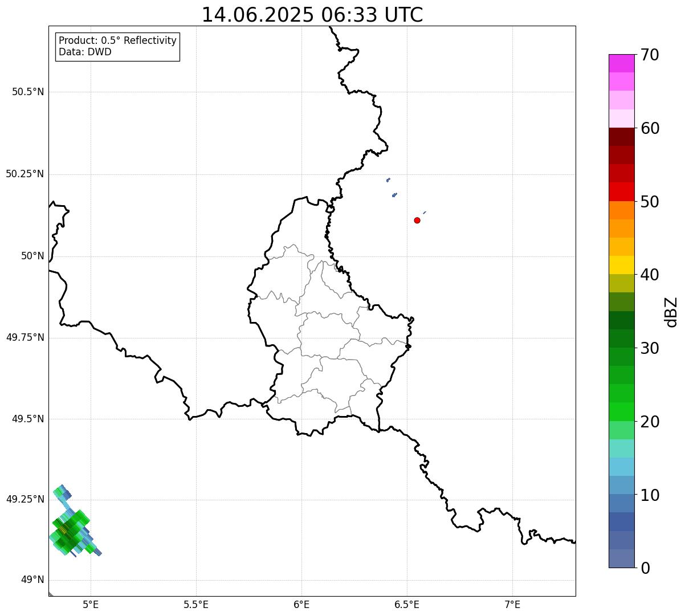Click the 6°E longitude label
This screenshot has width=685, height=616.
[301, 605]
